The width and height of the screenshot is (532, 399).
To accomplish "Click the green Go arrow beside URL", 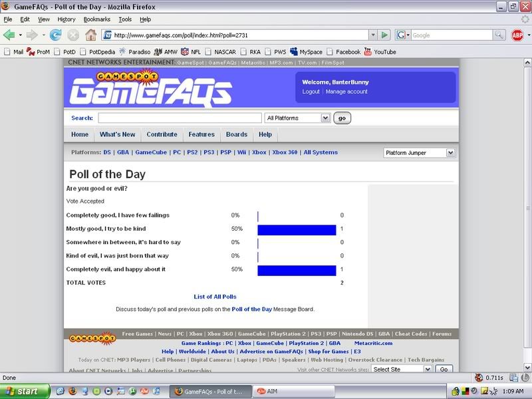I will click(x=384, y=35).
